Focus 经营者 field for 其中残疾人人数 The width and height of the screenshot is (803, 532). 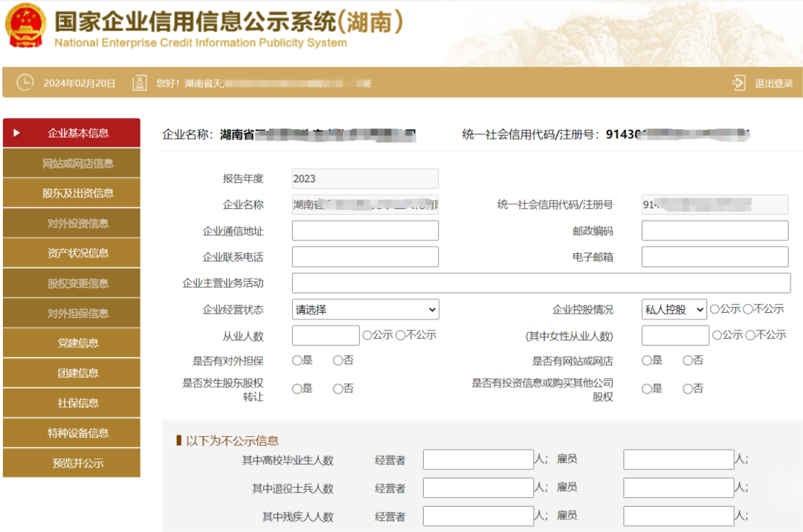coord(478,516)
